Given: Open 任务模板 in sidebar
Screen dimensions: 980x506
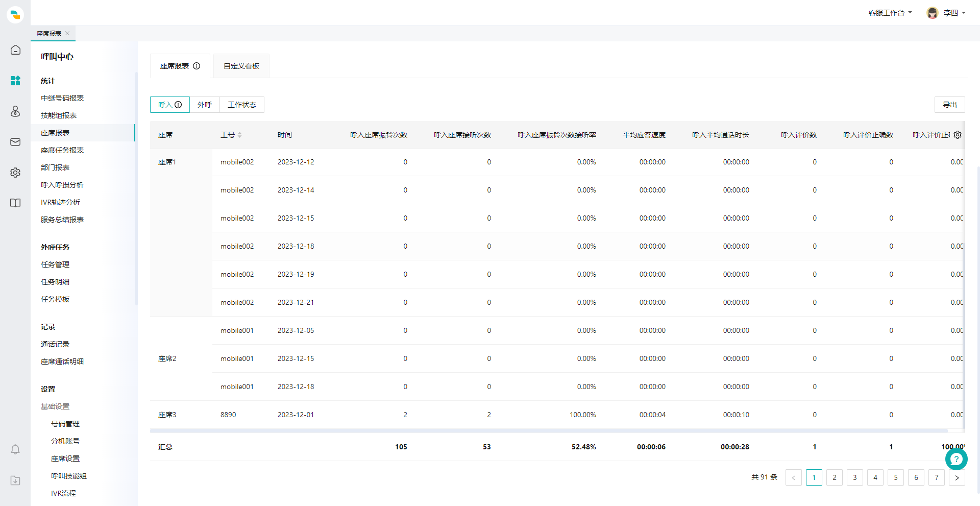Looking at the screenshot, I should (55, 299).
